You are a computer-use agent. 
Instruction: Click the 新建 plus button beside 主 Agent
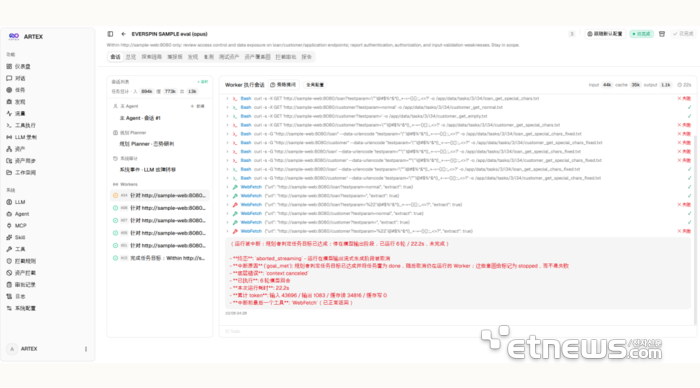pyautogui.click(x=197, y=106)
